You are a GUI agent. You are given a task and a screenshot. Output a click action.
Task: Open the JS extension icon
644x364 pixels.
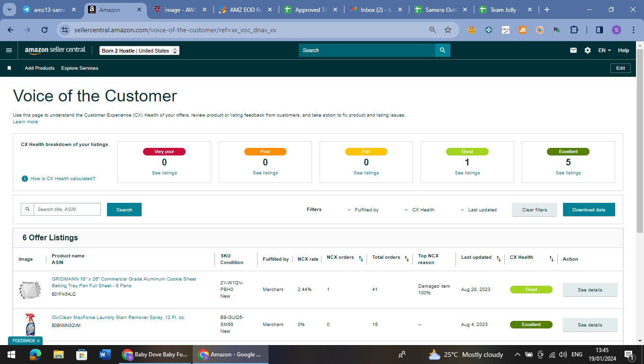[523, 30]
